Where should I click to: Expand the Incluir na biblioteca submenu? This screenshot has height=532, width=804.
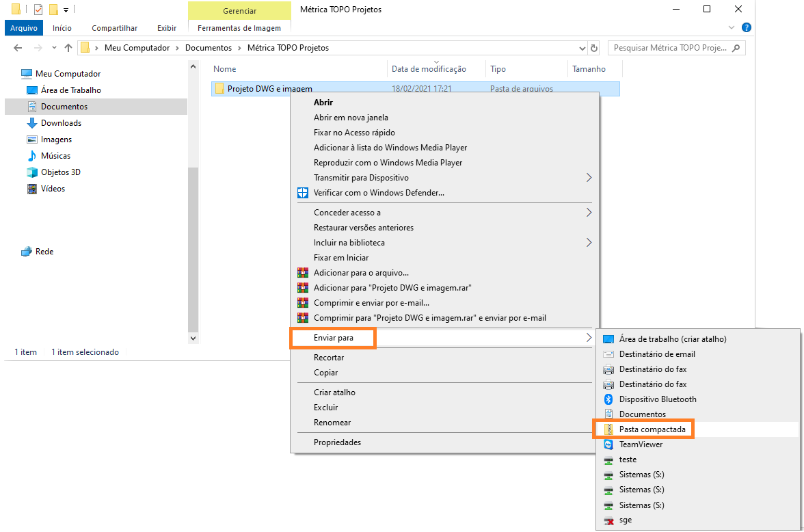coord(589,243)
